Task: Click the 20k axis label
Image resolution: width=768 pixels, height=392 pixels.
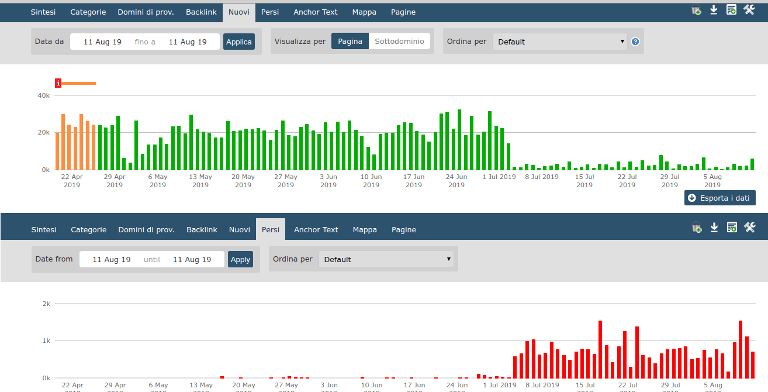Action: 44,132
